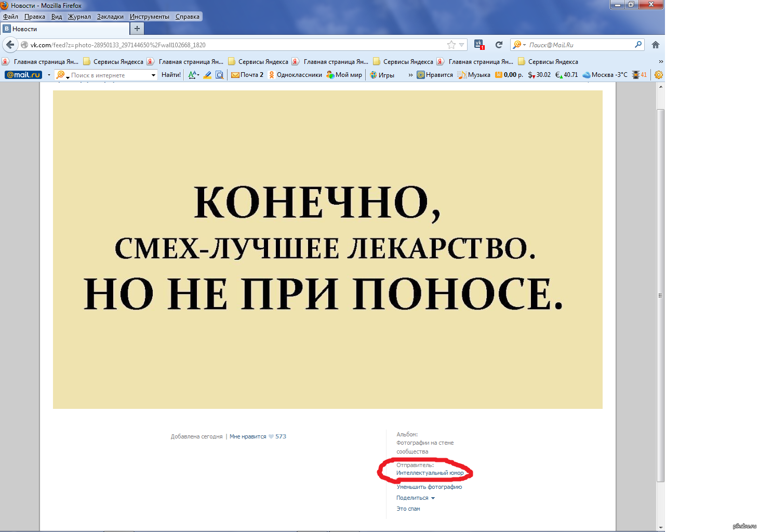Viewport: 759px width, 532px height.
Task: Open the search engine selector dropdown
Action: pos(520,45)
